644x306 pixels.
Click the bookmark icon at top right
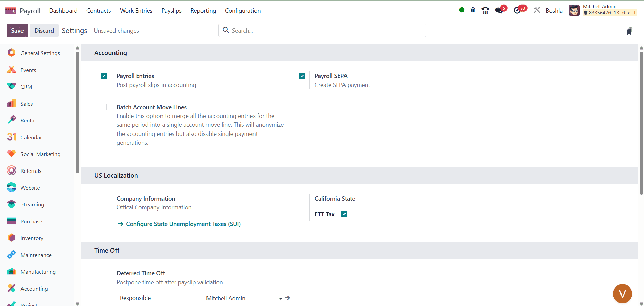(x=630, y=31)
